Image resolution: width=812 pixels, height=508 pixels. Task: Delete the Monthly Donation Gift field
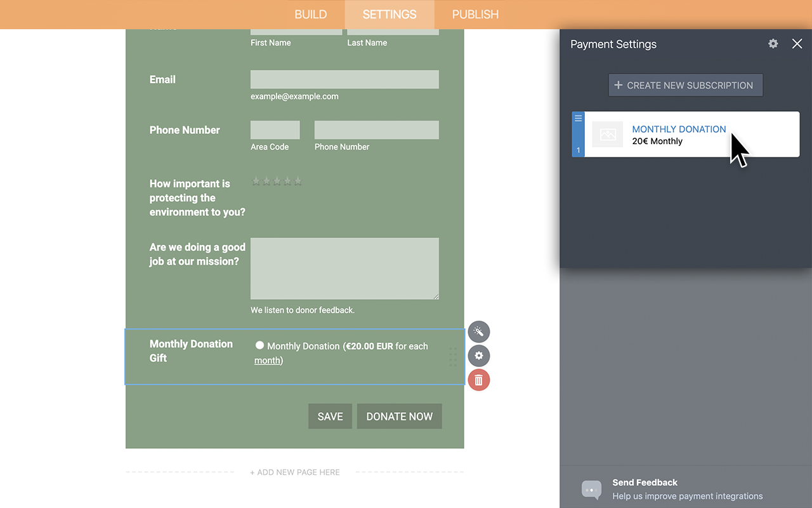(x=479, y=380)
